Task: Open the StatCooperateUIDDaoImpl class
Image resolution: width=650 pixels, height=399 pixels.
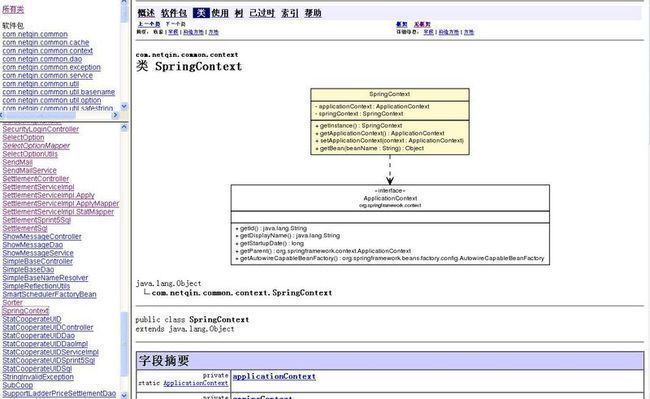Action: click(45, 344)
